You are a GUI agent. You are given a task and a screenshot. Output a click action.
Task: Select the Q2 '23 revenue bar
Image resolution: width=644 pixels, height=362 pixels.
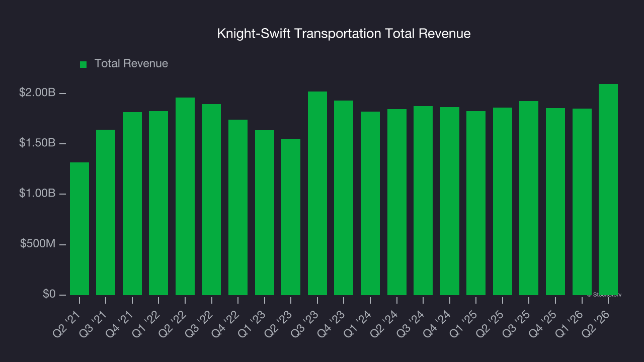pyautogui.click(x=291, y=217)
